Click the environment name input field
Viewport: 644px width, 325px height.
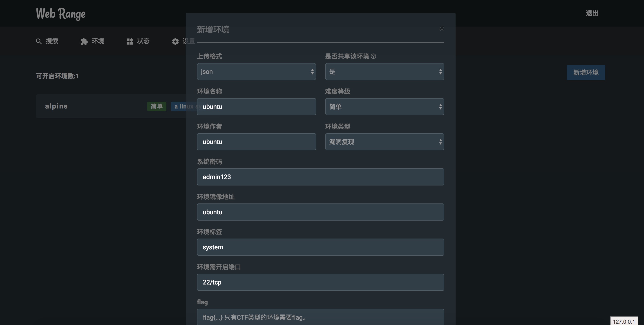(x=256, y=107)
